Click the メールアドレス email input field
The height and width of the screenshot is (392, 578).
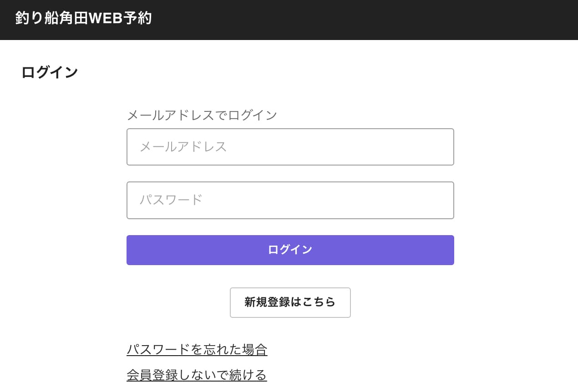(x=290, y=147)
